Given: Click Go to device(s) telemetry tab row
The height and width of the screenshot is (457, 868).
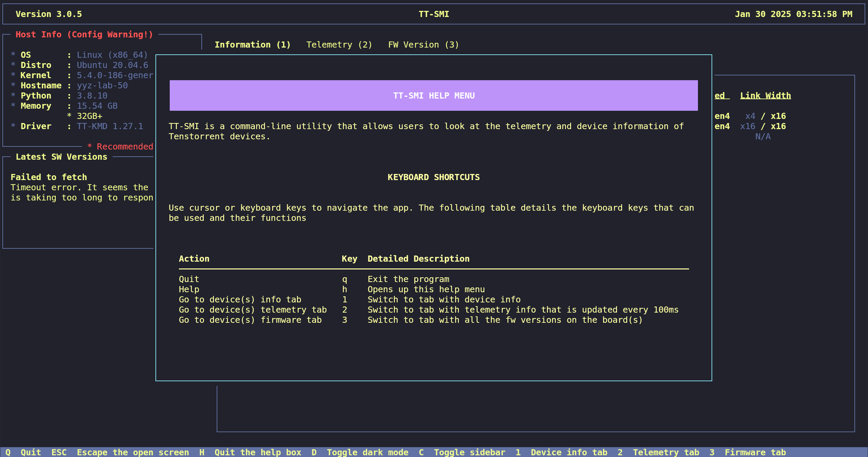Looking at the screenshot, I should [252, 310].
